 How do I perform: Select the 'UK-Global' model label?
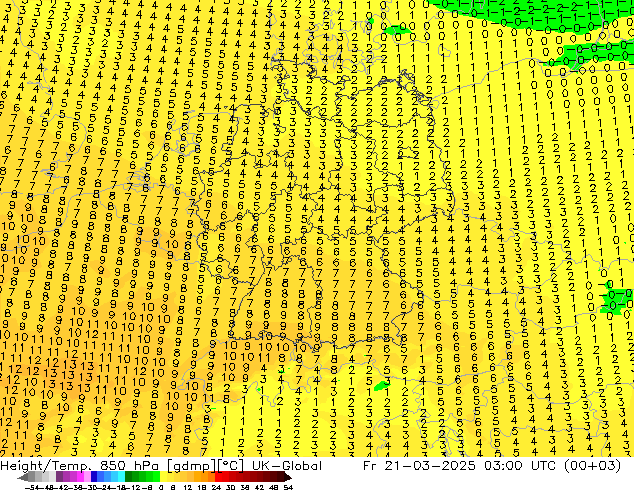[x=287, y=466]
